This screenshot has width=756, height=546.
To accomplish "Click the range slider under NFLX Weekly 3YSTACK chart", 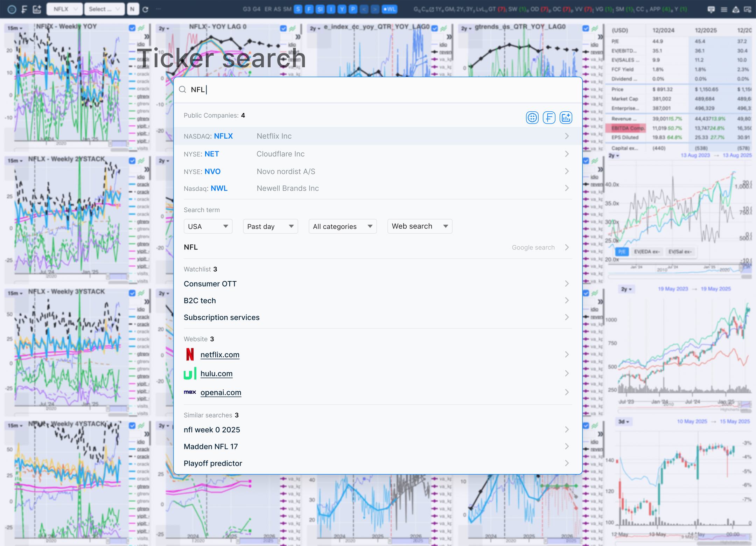I will [x=118, y=409].
